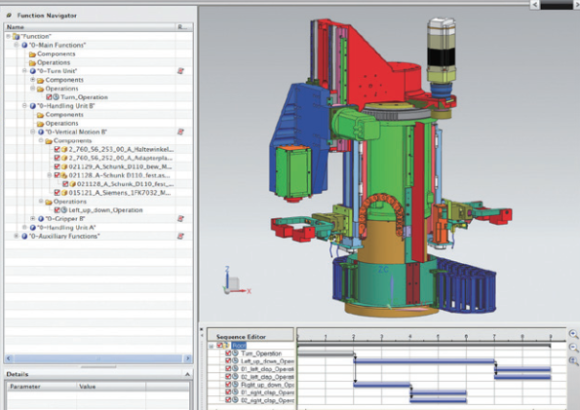Image resolution: width=580 pixels, height=410 pixels.
Task: Expand the 0-Auxiliary Functions node
Action: coord(16,236)
